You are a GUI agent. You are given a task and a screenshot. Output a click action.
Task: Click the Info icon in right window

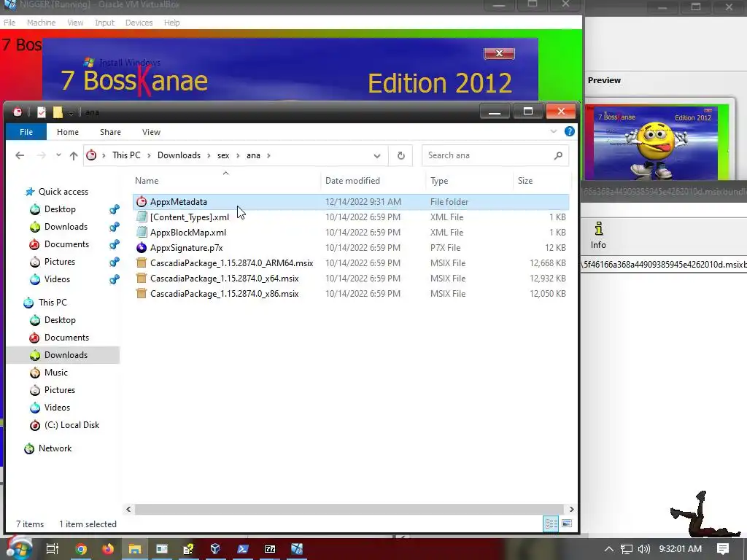pyautogui.click(x=598, y=236)
